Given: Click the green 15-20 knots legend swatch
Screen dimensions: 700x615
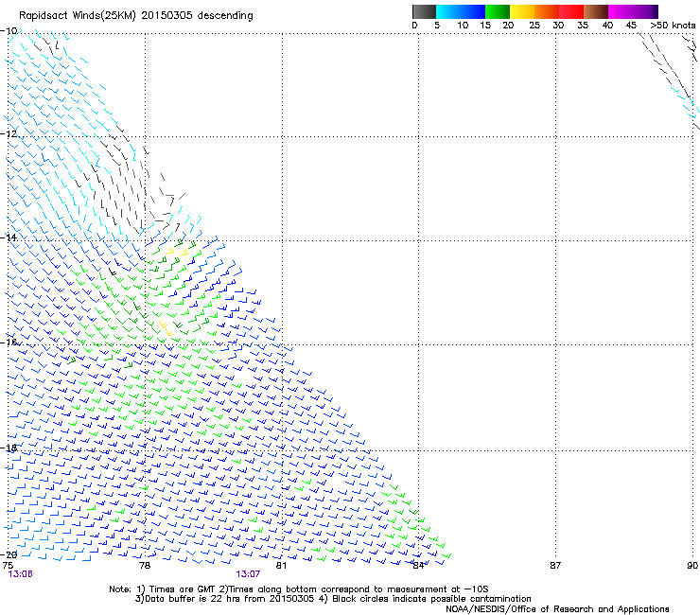Looking at the screenshot, I should coord(498,11).
